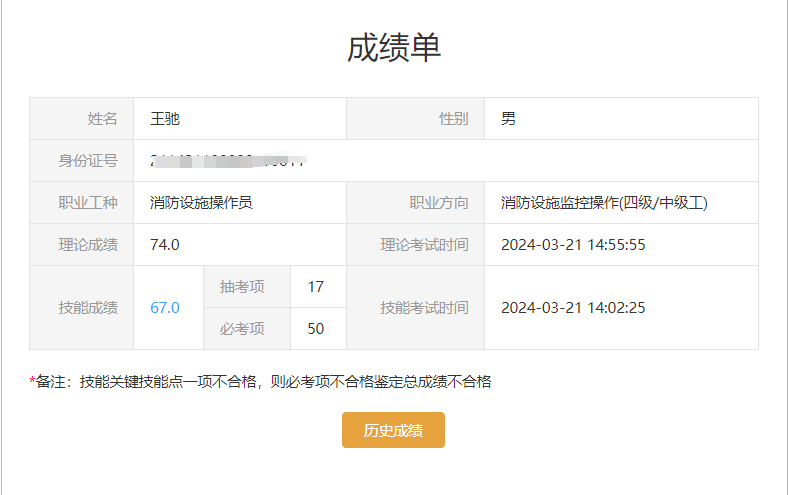Click the theory exam time 14:55:55
789x495 pixels.
coord(573,245)
